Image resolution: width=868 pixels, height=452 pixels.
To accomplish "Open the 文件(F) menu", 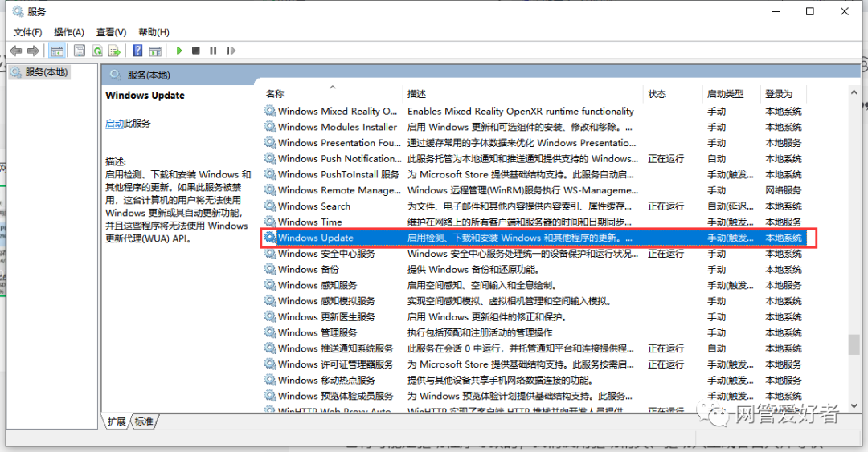I will (x=27, y=32).
